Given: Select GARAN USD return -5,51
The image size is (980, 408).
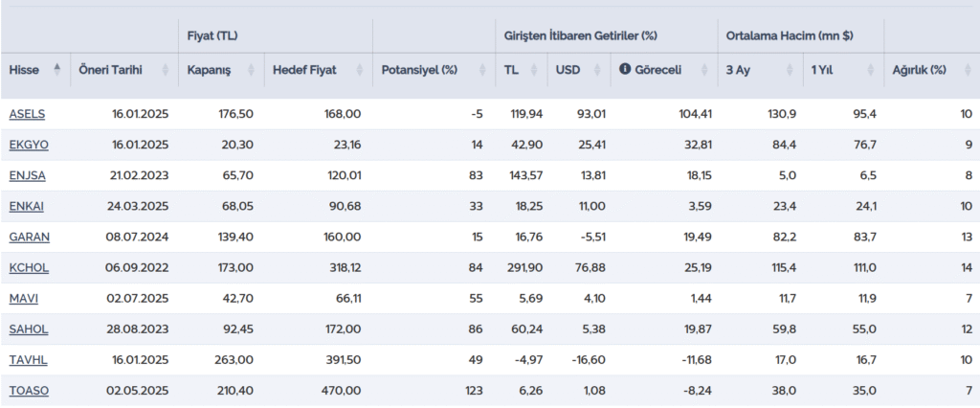Looking at the screenshot, I should click(591, 238).
